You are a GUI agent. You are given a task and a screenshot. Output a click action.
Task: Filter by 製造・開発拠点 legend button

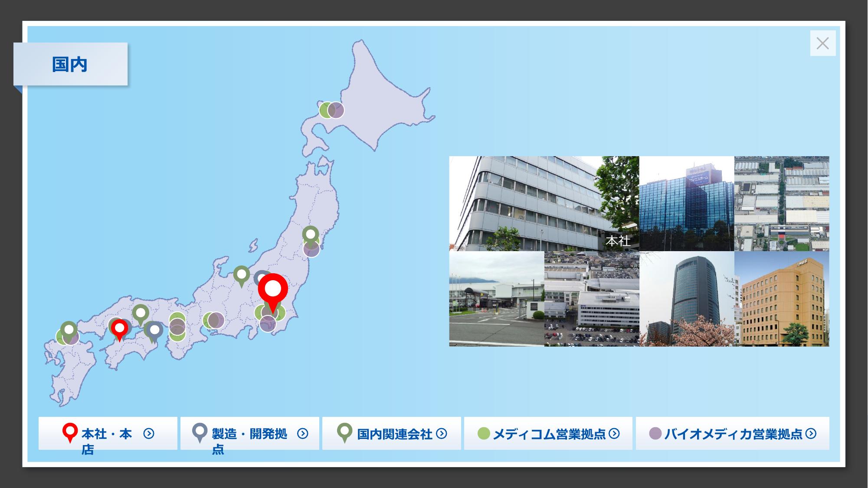coord(249,433)
